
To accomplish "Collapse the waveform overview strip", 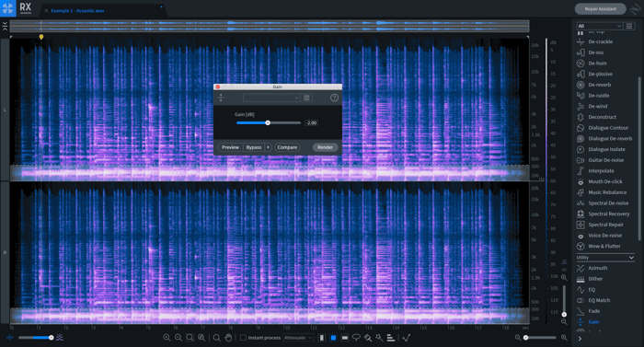I will [x=5, y=27].
